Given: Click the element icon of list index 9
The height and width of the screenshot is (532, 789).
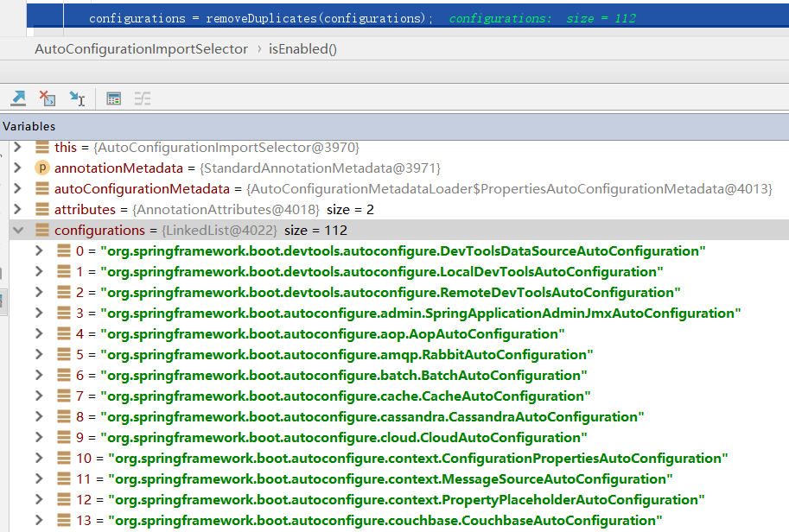Looking at the screenshot, I should pyautogui.click(x=64, y=437).
